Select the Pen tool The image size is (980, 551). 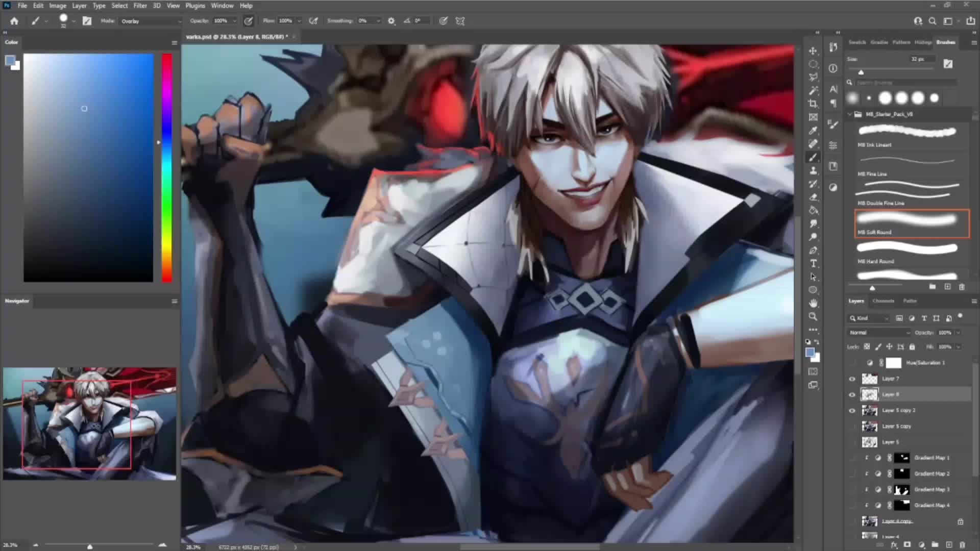[813, 250]
